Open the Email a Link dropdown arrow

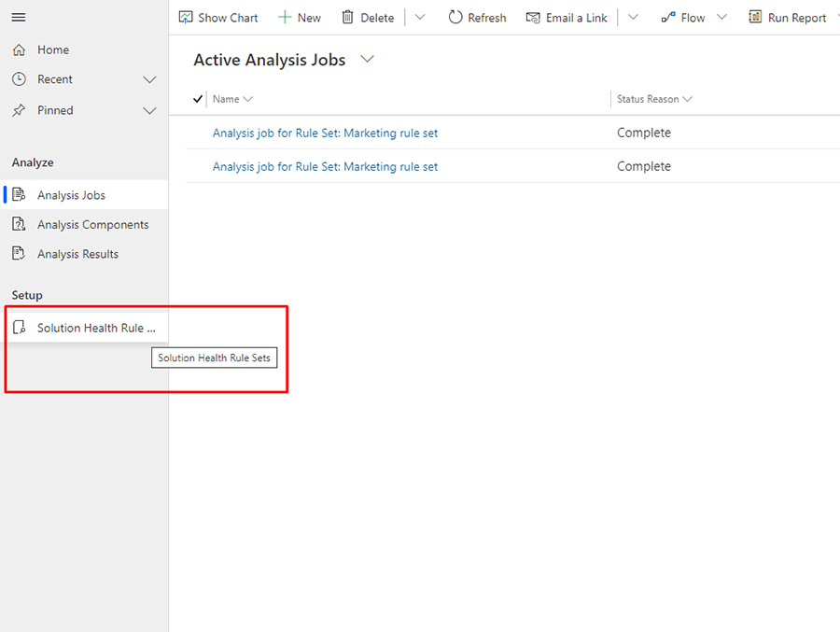tap(633, 17)
